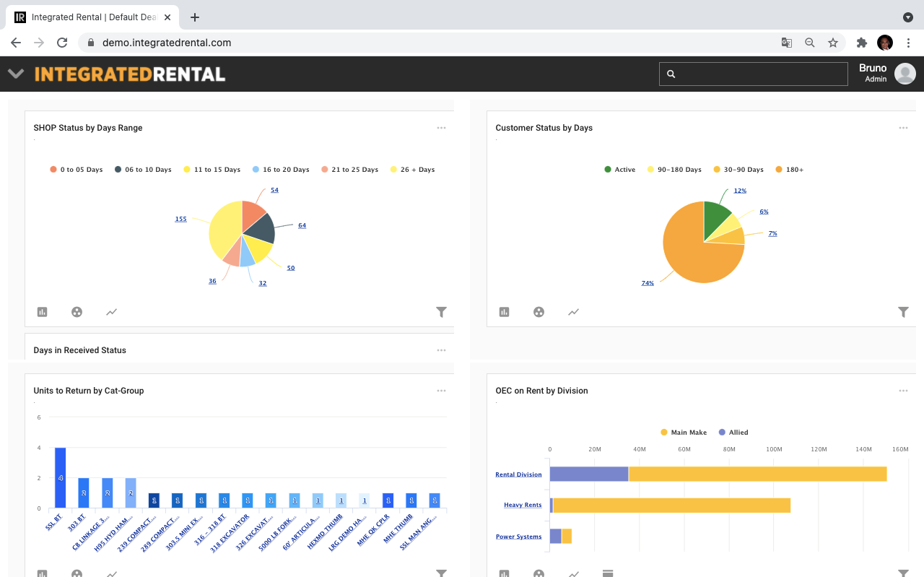Switch OEC on Rent widget to table view
This screenshot has width=924, height=577.
pyautogui.click(x=609, y=573)
